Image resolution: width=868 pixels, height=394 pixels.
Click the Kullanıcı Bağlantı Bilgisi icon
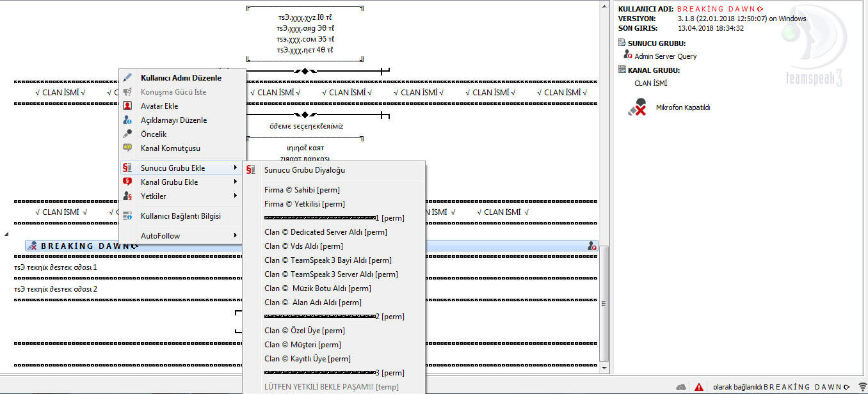click(x=127, y=216)
